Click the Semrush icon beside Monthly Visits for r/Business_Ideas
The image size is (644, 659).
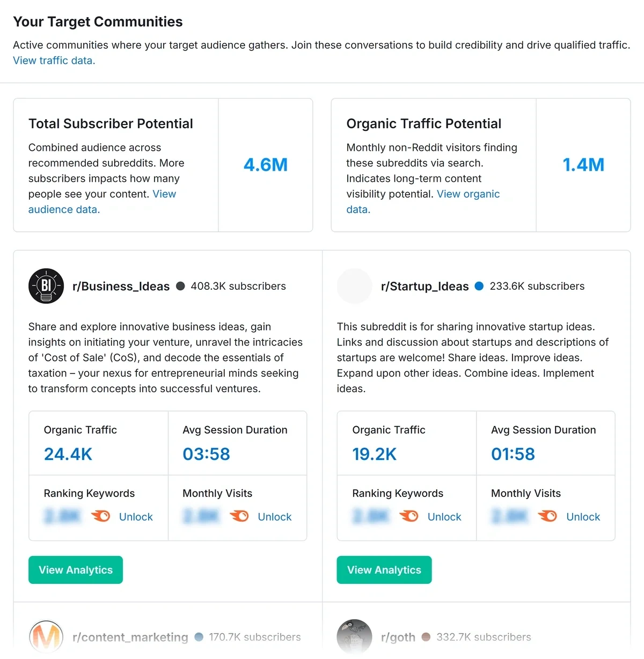pos(239,516)
